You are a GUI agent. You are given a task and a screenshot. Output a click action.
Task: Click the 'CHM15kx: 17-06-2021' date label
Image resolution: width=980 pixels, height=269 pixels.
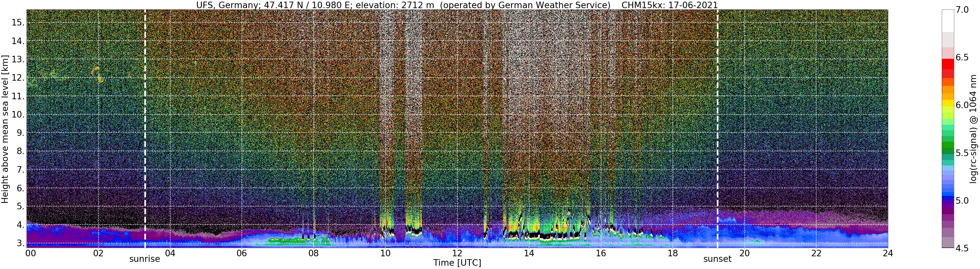(x=669, y=5)
